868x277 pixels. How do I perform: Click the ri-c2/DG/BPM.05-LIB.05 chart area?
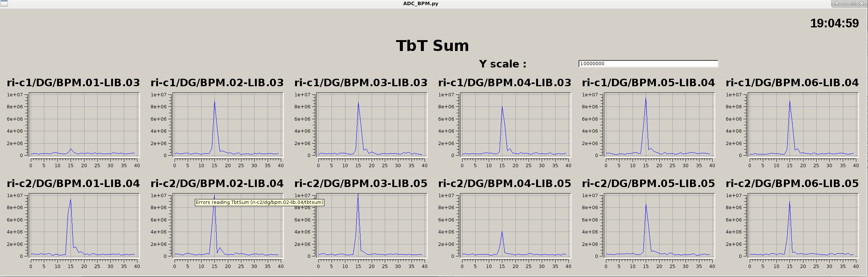click(659, 225)
